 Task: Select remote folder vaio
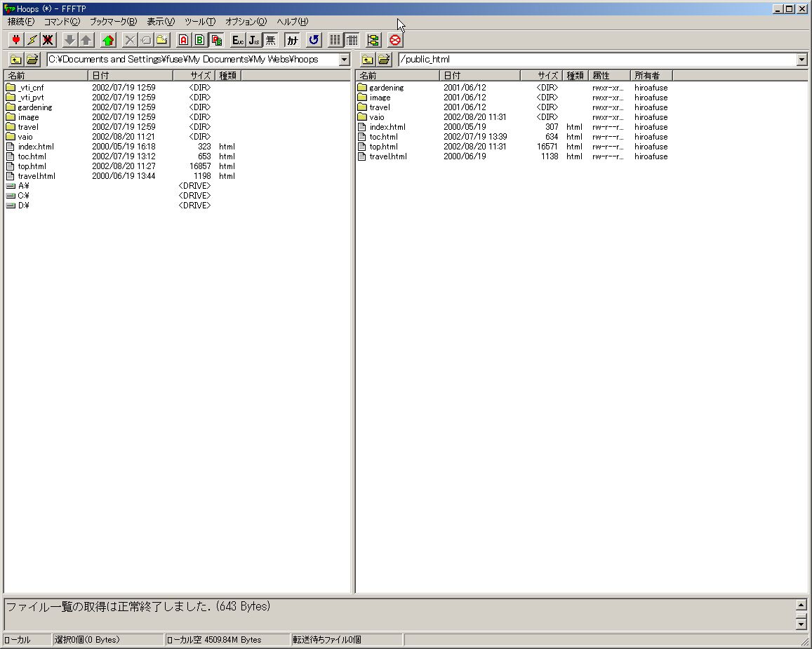(x=376, y=117)
